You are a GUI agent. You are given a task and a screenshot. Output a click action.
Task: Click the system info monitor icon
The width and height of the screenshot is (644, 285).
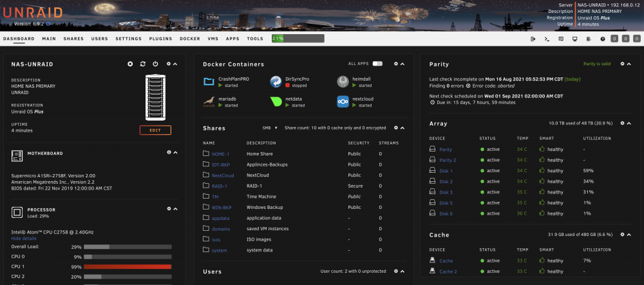click(574, 39)
